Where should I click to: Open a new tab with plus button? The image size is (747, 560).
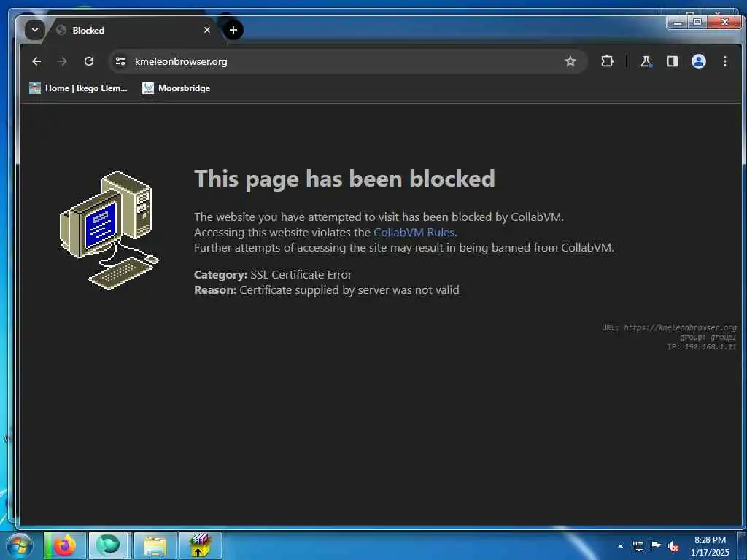(x=233, y=30)
